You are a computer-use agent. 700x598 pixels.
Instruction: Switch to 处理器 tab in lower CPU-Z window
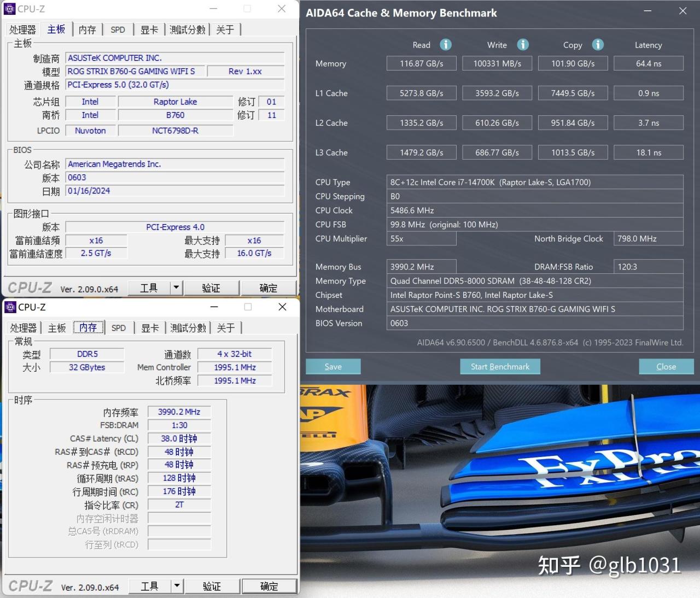coord(24,328)
